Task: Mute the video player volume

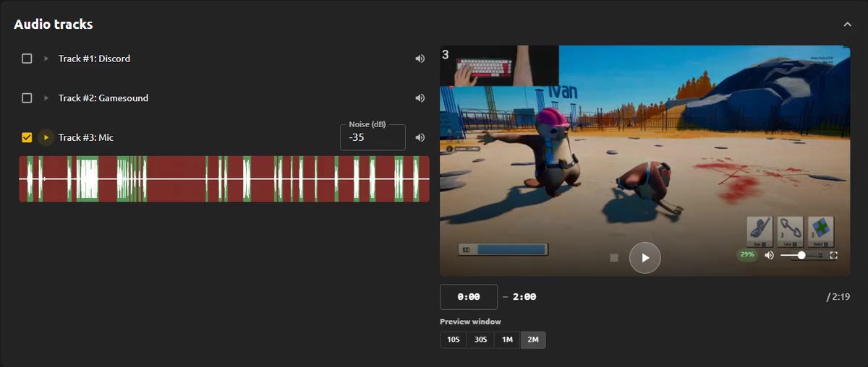Action: (769, 255)
